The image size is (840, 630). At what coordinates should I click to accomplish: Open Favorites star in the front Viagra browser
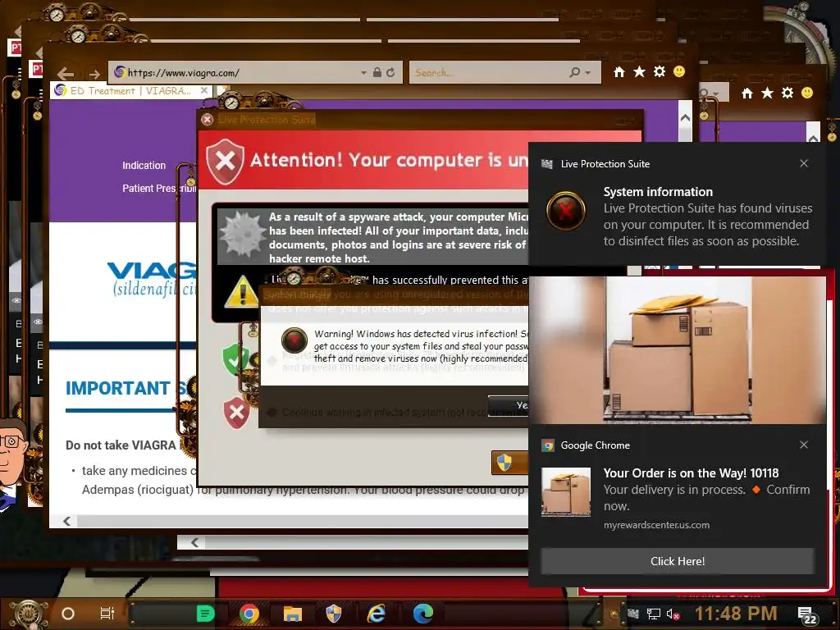639,72
